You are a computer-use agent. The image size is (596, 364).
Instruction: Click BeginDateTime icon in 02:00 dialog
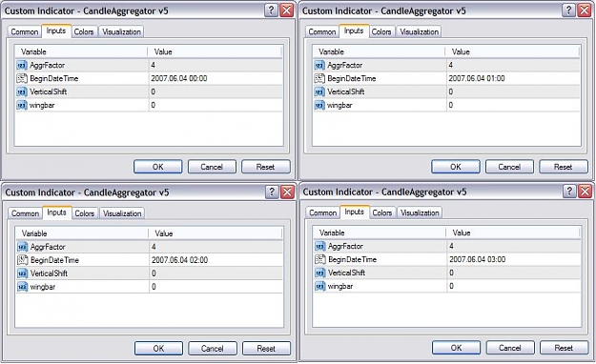tap(23, 260)
